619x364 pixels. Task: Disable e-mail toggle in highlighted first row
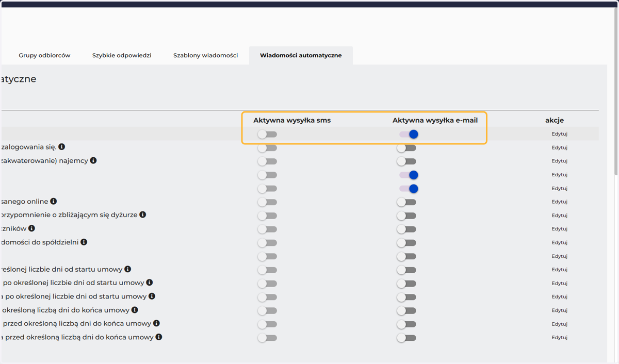pyautogui.click(x=408, y=134)
